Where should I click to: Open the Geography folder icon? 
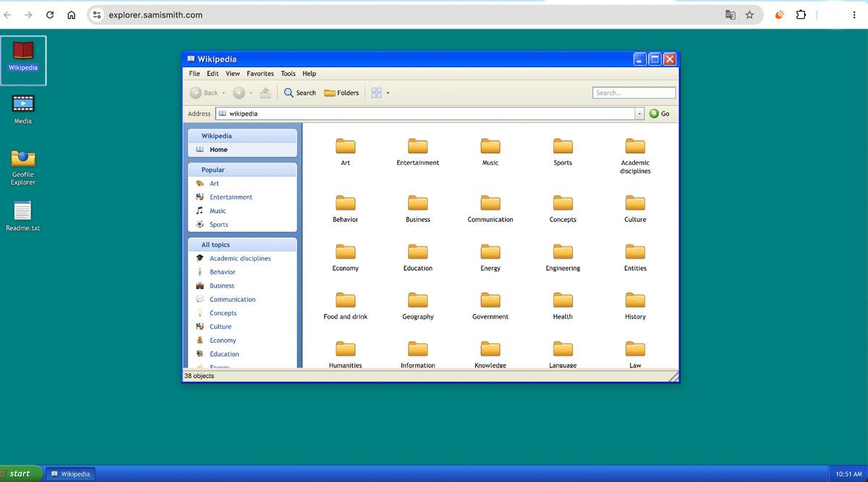pyautogui.click(x=417, y=300)
